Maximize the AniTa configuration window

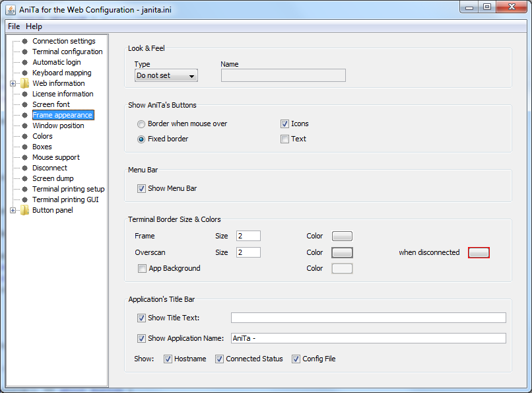487,7
